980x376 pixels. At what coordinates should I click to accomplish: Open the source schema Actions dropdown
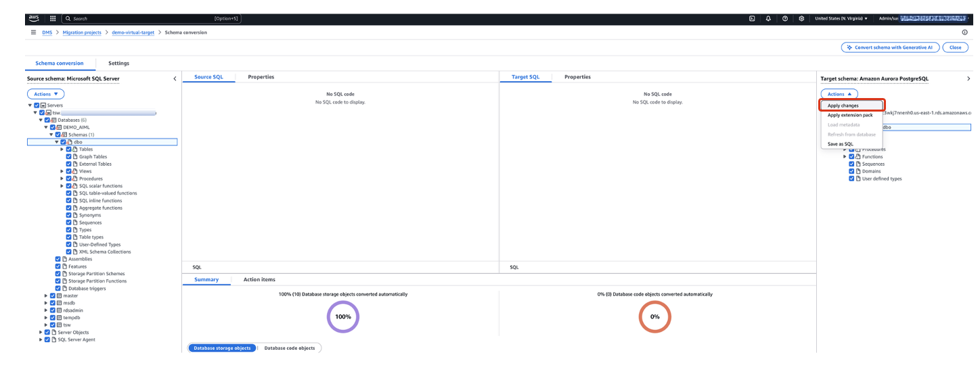(x=46, y=94)
